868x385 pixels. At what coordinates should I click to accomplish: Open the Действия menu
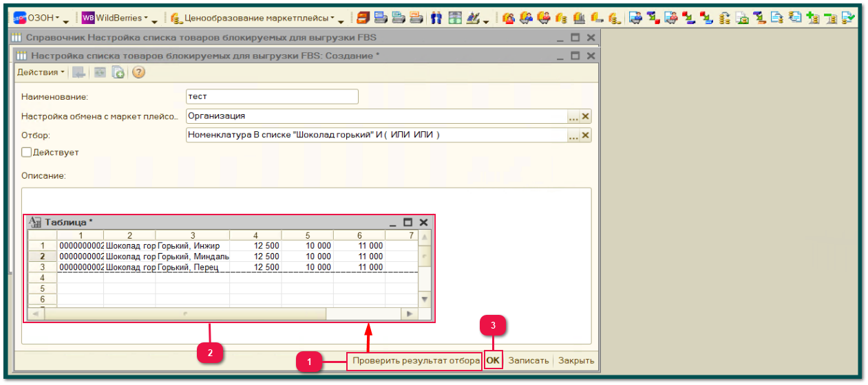[x=41, y=72]
